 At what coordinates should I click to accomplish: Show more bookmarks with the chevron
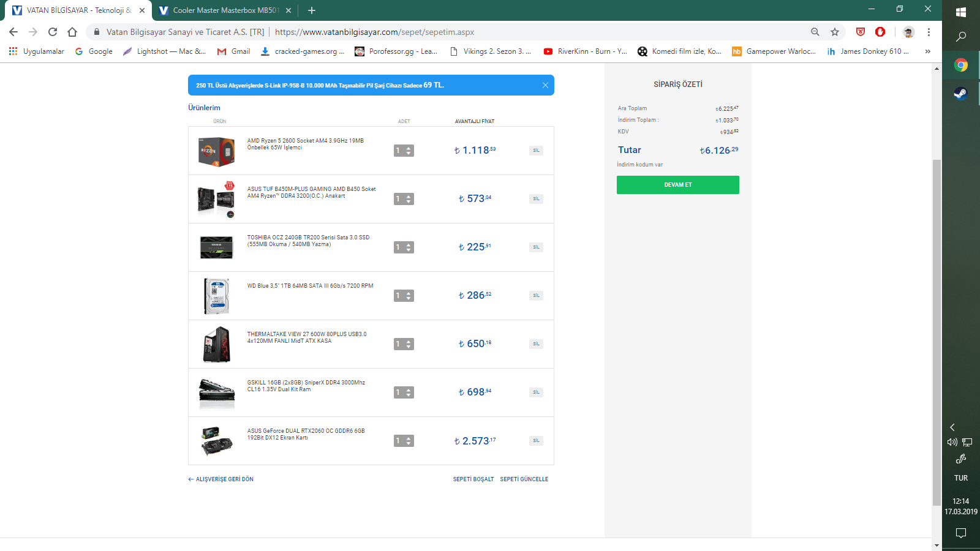(x=928, y=51)
